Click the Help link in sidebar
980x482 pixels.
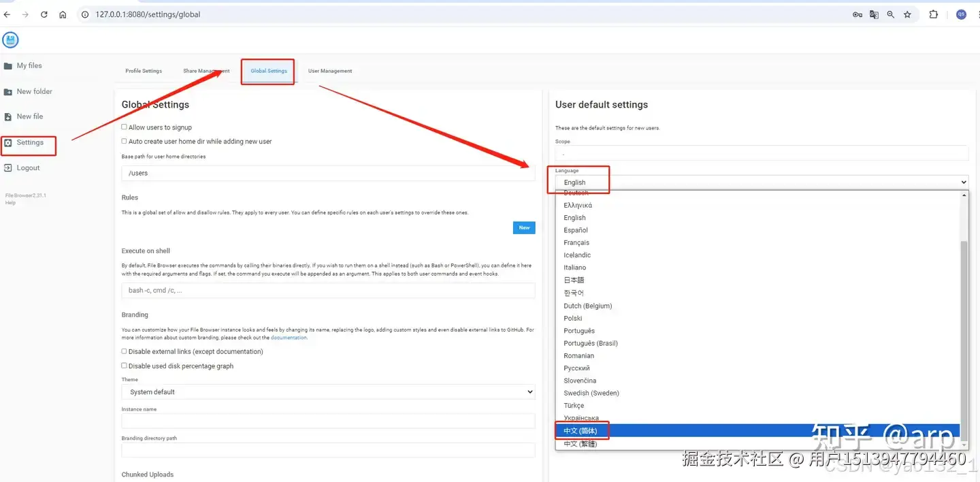click(x=10, y=203)
